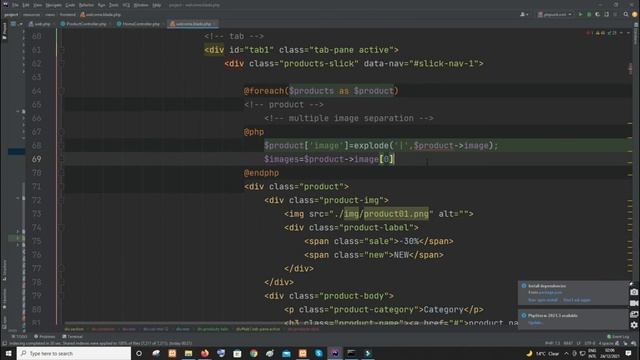
Task: Open the Windows Start menu
Action: coord(8,353)
